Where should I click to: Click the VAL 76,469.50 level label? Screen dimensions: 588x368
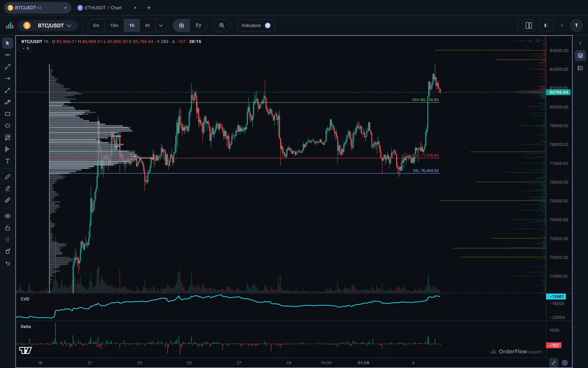click(x=426, y=171)
